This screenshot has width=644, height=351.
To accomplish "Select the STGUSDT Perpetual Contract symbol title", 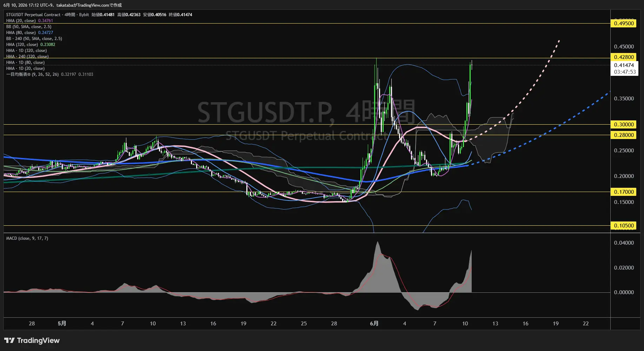I will click(33, 15).
